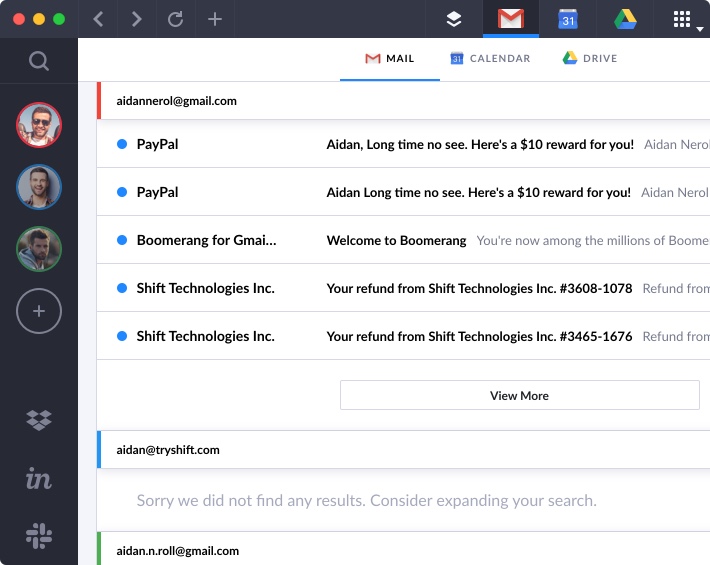Add a new account with circled plus
Screen dimensions: 710x565
click(x=39, y=311)
